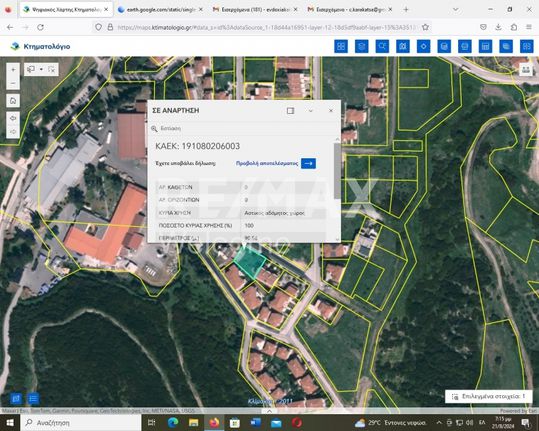The height and width of the screenshot is (431, 539).
Task: Open Firefox extensions icon
Action: [514, 27]
